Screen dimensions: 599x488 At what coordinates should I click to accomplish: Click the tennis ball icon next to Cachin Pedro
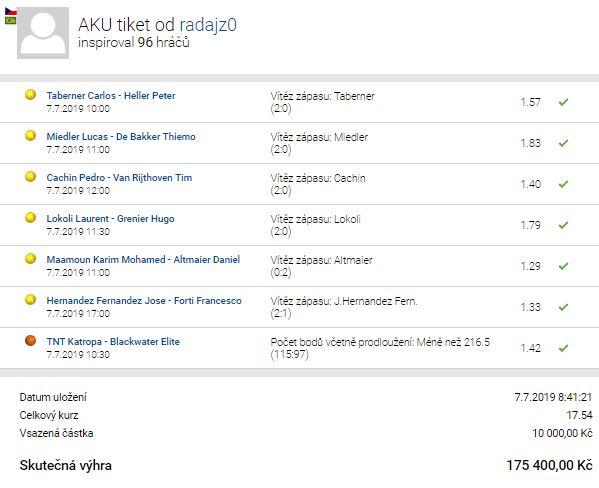coord(31,177)
